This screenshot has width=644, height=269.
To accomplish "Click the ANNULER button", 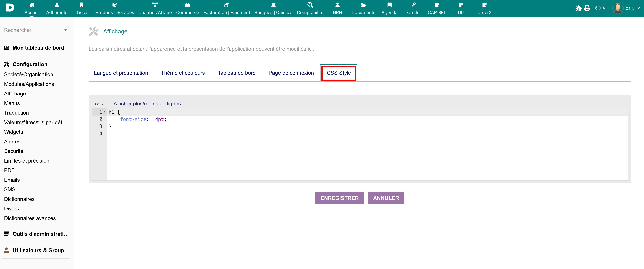I will 386,198.
